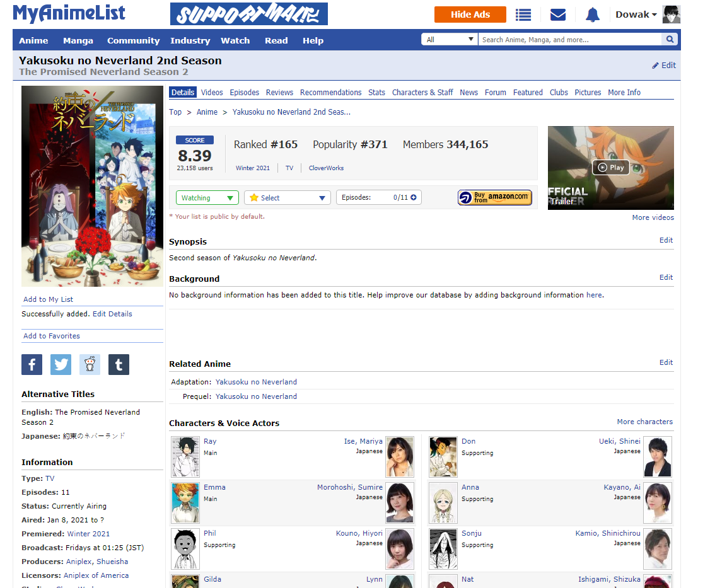This screenshot has height=588, width=727.
Task: Switch to the Recommendations tab
Action: [x=330, y=92]
